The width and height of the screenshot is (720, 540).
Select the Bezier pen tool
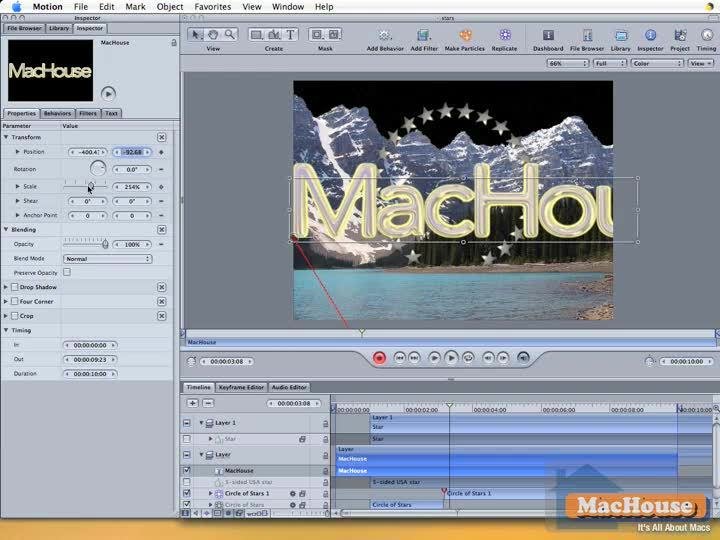tap(274, 34)
